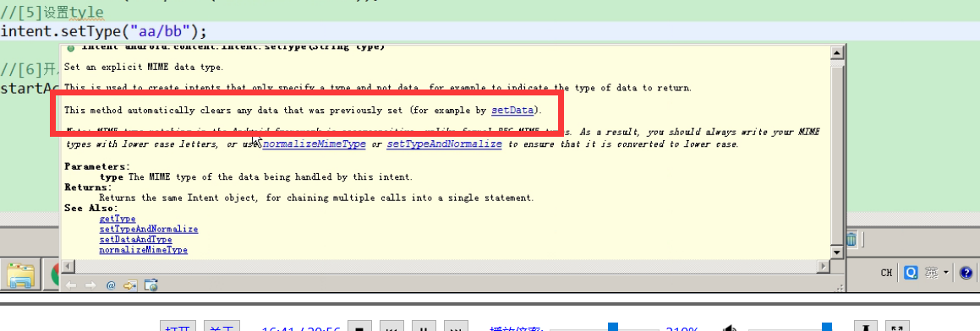Click the 16:41 / 20:56 time display

click(x=301, y=328)
